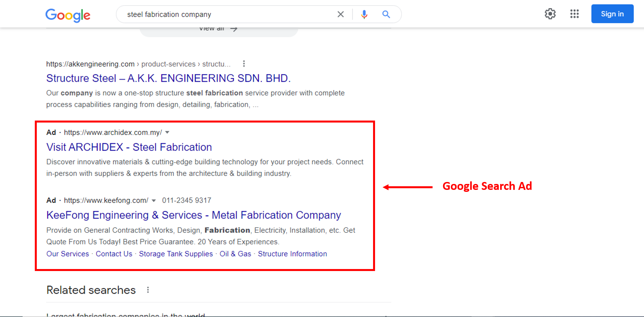Screen dimensions: 644x317
Task: Click the archidex.com.my ad URL
Action: tap(113, 132)
